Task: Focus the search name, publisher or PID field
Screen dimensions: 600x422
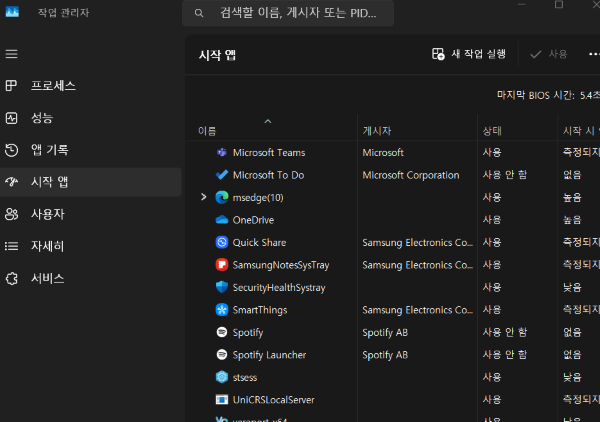Action: pos(288,13)
